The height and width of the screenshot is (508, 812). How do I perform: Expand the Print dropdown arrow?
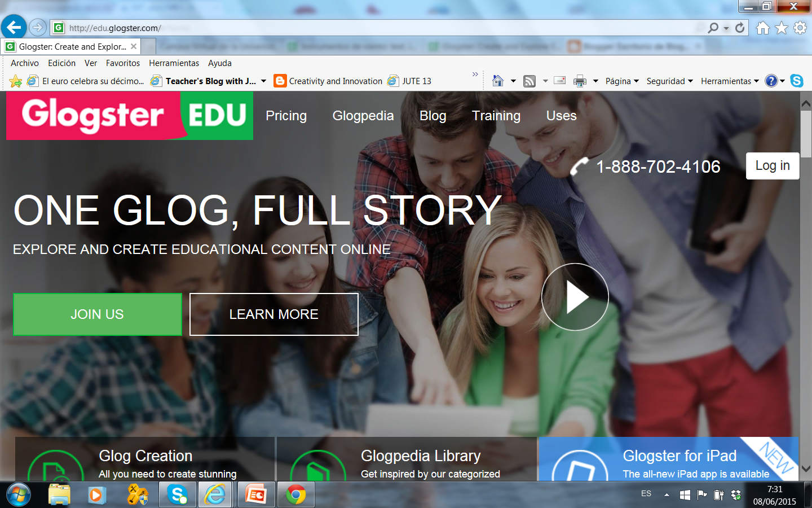click(x=595, y=81)
